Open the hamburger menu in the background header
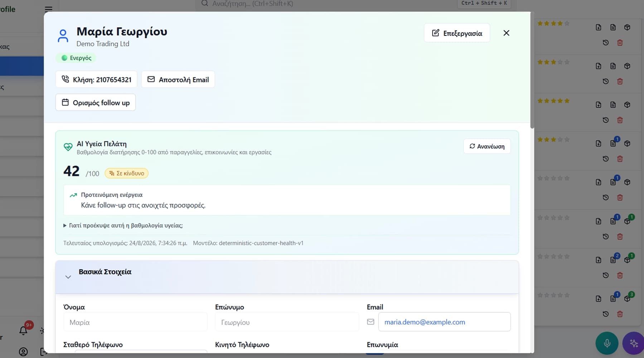Viewport: 644px width, 358px height. 48,9
